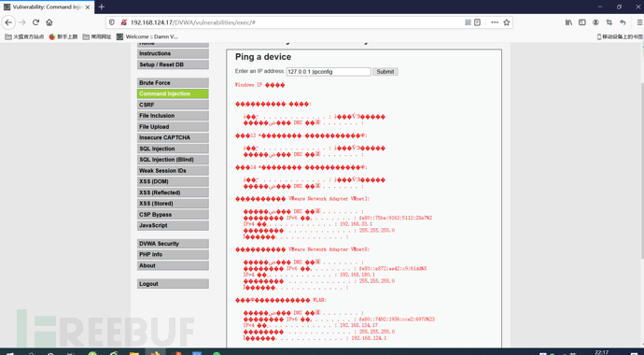Viewport: 644px width, 355px height.
Task: Focus the IP address input field
Action: (329, 72)
